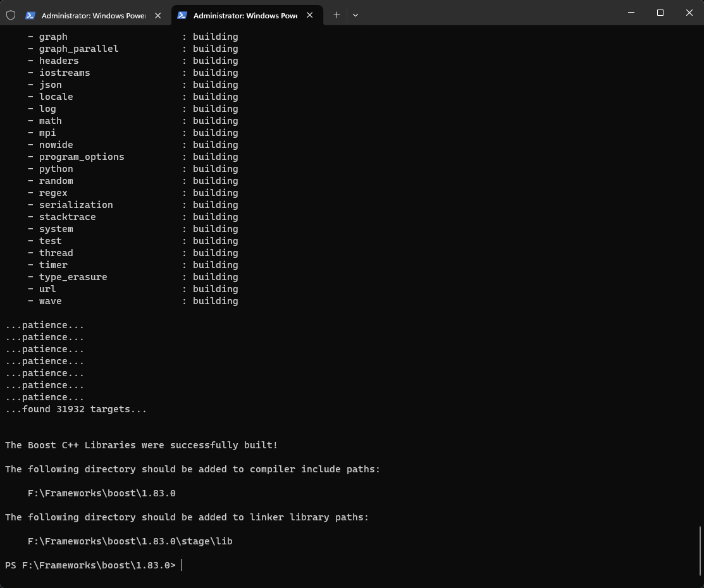
Task: Click the 'found 31932 targets' line
Action: (x=76, y=409)
